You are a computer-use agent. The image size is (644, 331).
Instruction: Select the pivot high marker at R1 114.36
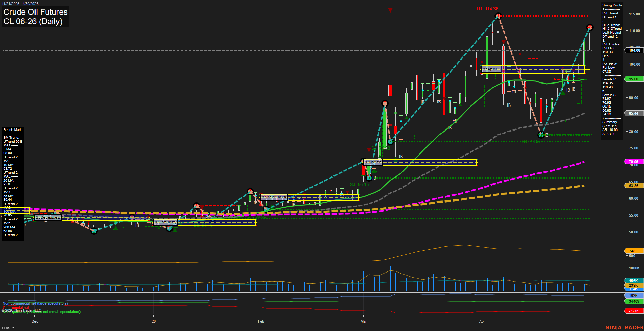(497, 16)
